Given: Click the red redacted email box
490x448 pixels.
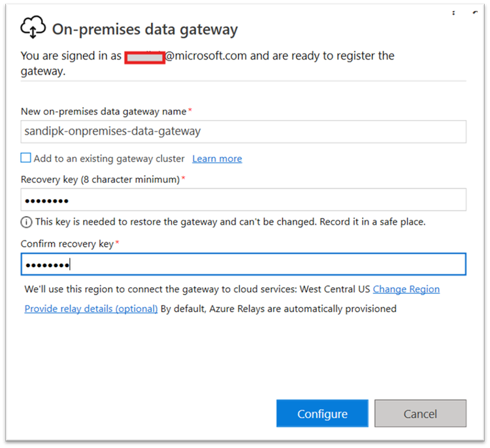Looking at the screenshot, I should (144, 57).
